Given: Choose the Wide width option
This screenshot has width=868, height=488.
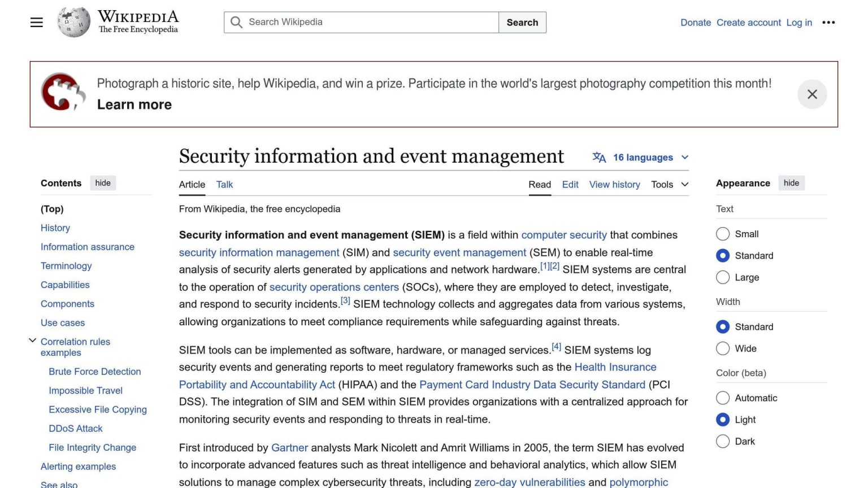Looking at the screenshot, I should point(723,348).
